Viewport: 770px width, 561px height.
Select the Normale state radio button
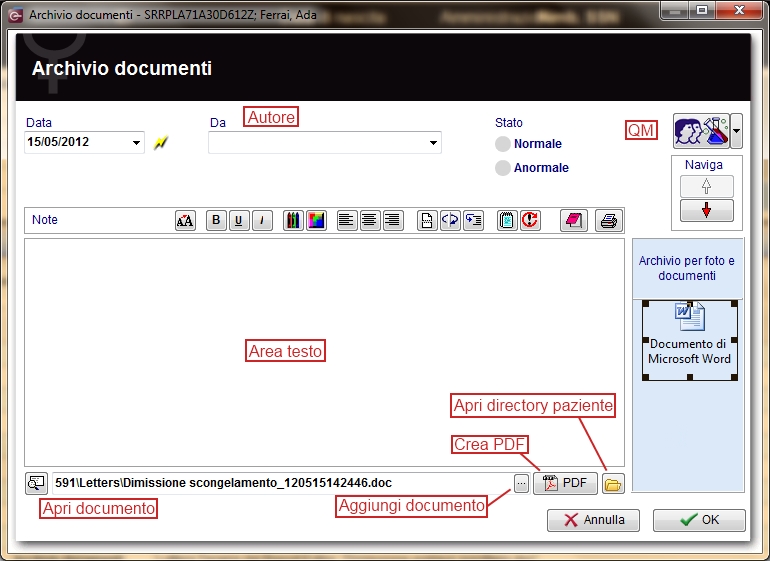click(503, 144)
